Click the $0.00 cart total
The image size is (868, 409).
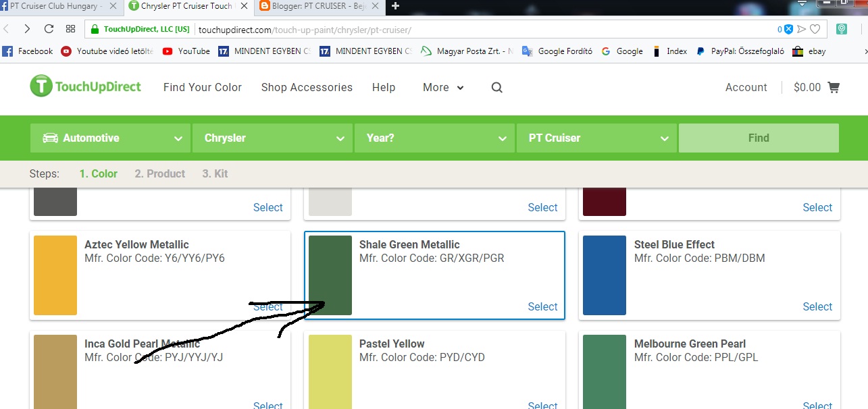[807, 87]
